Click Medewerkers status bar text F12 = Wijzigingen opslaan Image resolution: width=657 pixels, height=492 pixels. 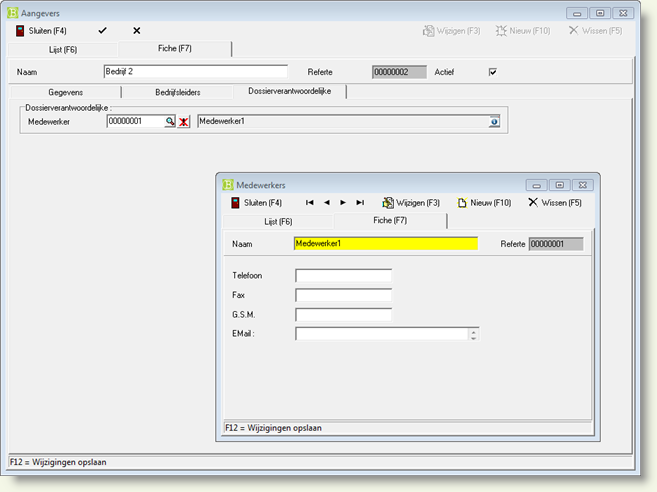tap(274, 428)
